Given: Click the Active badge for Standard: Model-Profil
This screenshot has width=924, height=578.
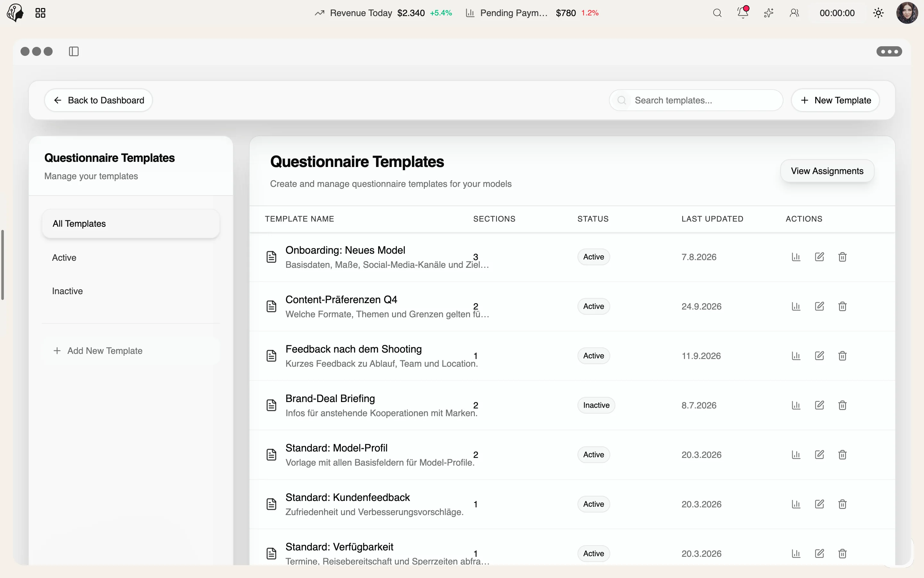Looking at the screenshot, I should (x=593, y=454).
